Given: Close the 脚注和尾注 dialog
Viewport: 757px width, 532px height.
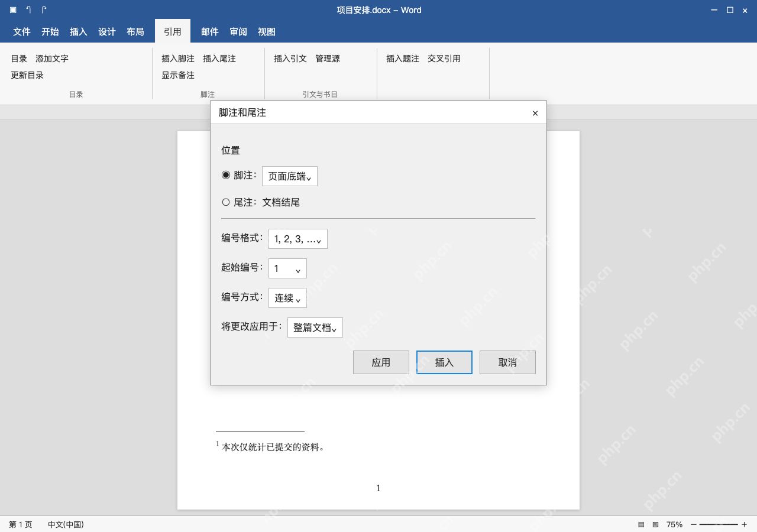Looking at the screenshot, I should [x=535, y=113].
